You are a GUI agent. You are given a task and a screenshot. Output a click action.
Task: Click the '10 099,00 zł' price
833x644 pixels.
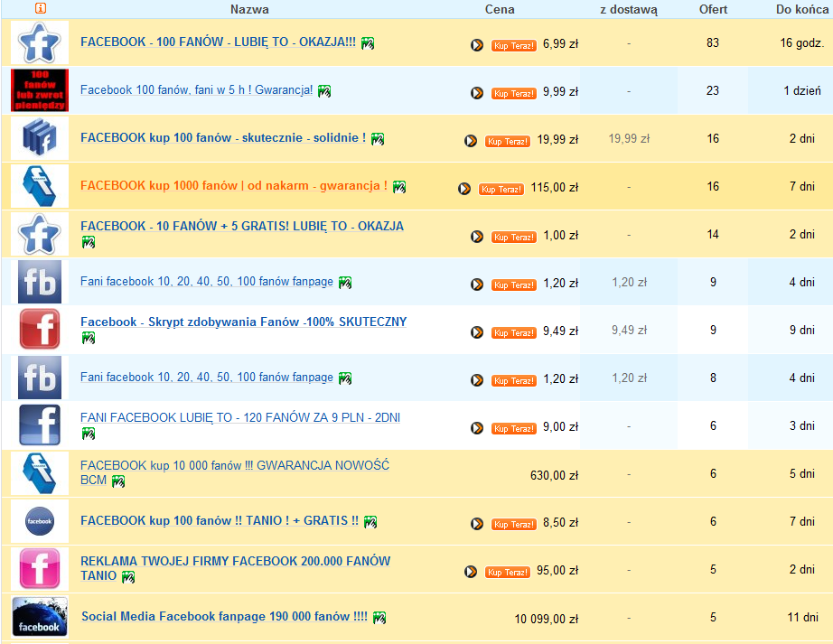coord(547,619)
